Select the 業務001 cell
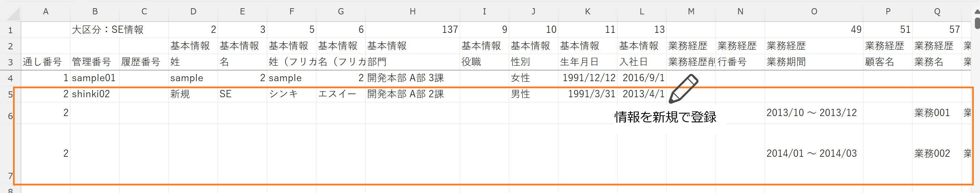The width and height of the screenshot is (980, 193). [x=932, y=113]
